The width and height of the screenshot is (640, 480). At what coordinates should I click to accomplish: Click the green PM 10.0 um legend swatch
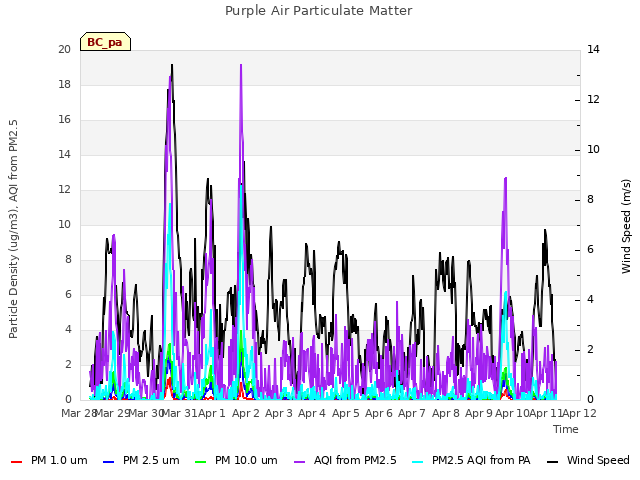click(x=200, y=462)
